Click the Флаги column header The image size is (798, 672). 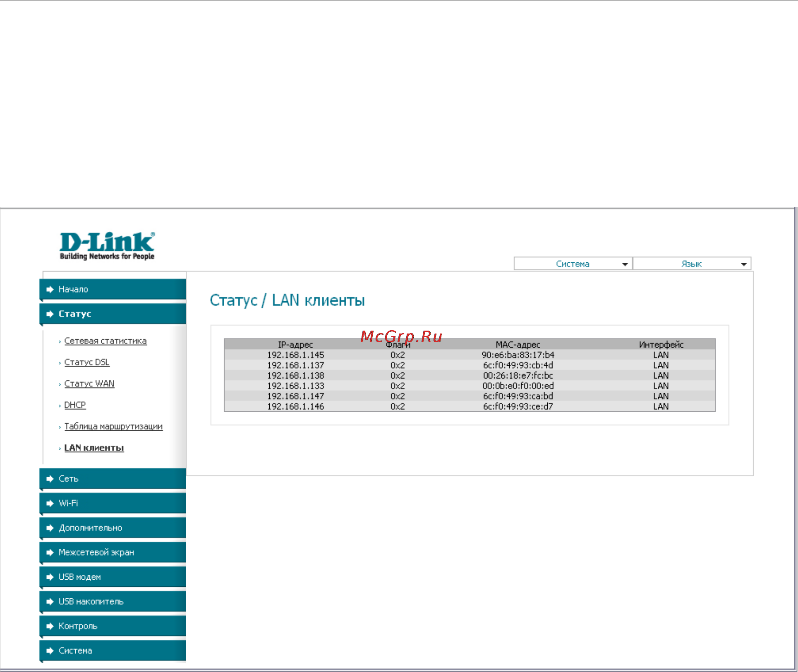[398, 345]
